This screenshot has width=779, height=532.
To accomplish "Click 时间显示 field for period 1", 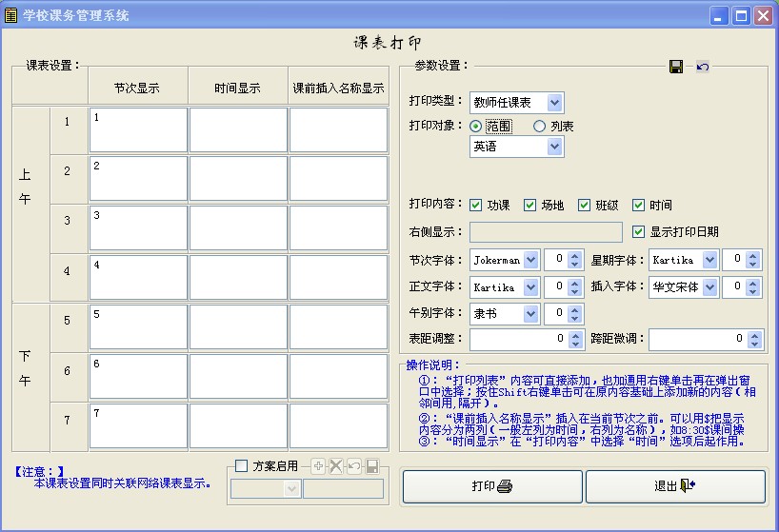I will (x=238, y=130).
